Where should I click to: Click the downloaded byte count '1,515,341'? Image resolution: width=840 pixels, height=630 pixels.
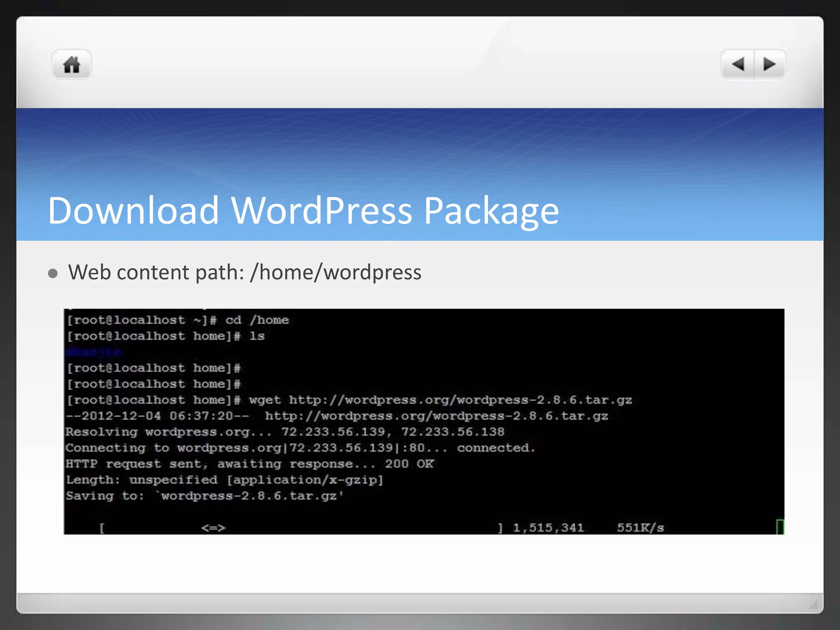(x=549, y=527)
